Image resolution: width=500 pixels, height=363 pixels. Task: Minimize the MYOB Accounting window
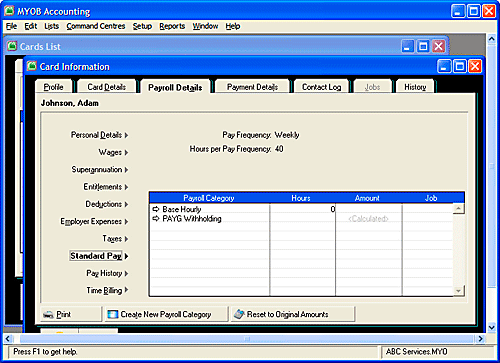pyautogui.click(x=458, y=11)
